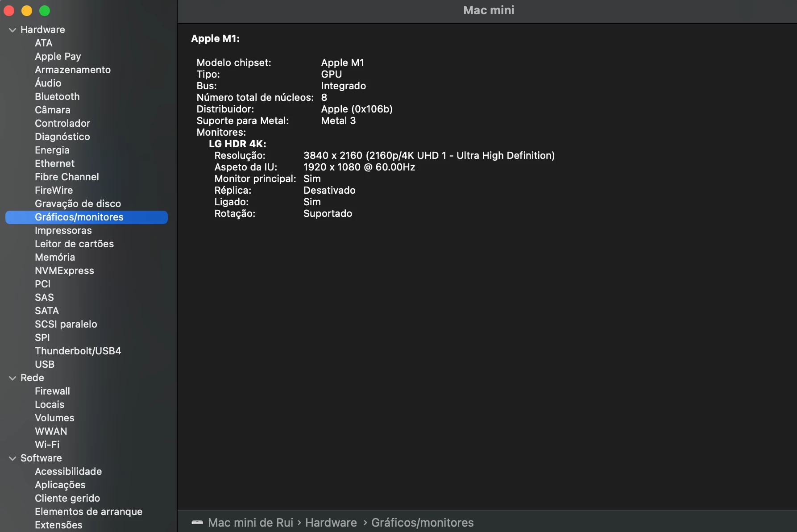
Task: Click the 'Apple M1:' heading
Action: click(216, 39)
